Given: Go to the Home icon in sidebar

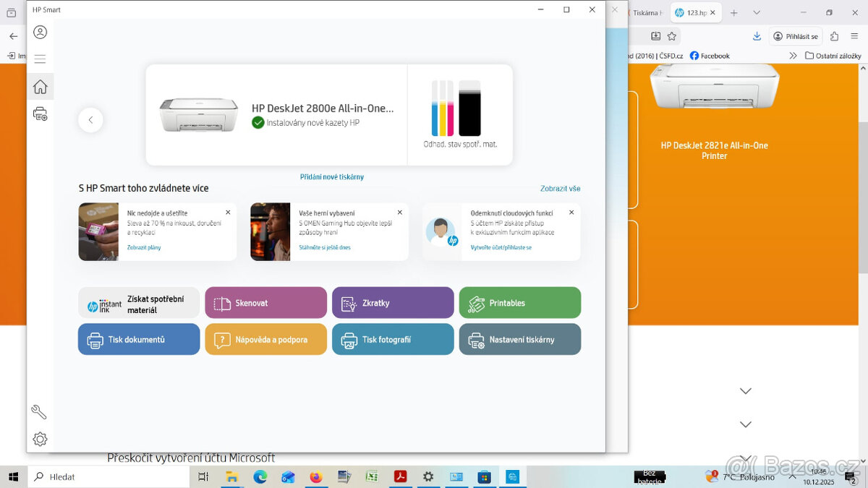Looking at the screenshot, I should (x=41, y=87).
